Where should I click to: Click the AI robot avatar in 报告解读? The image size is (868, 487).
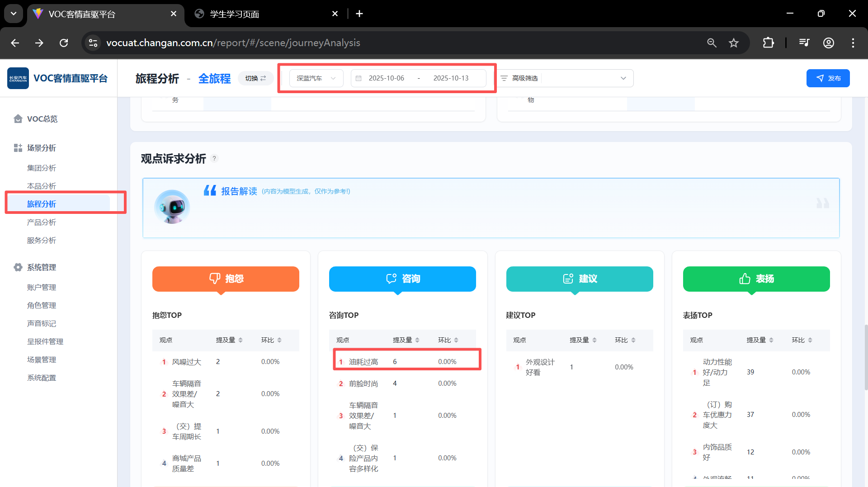(x=172, y=207)
